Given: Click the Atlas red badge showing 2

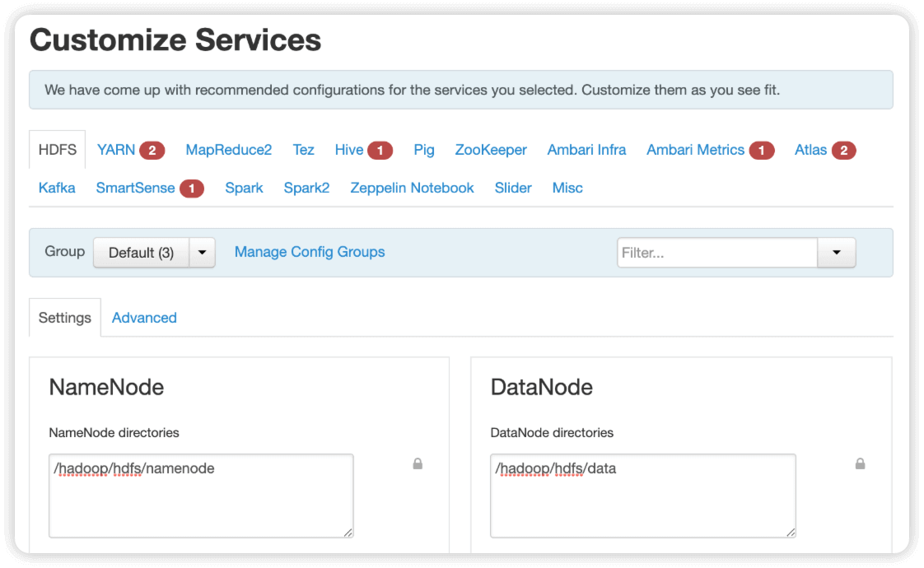Looking at the screenshot, I should pyautogui.click(x=843, y=151).
